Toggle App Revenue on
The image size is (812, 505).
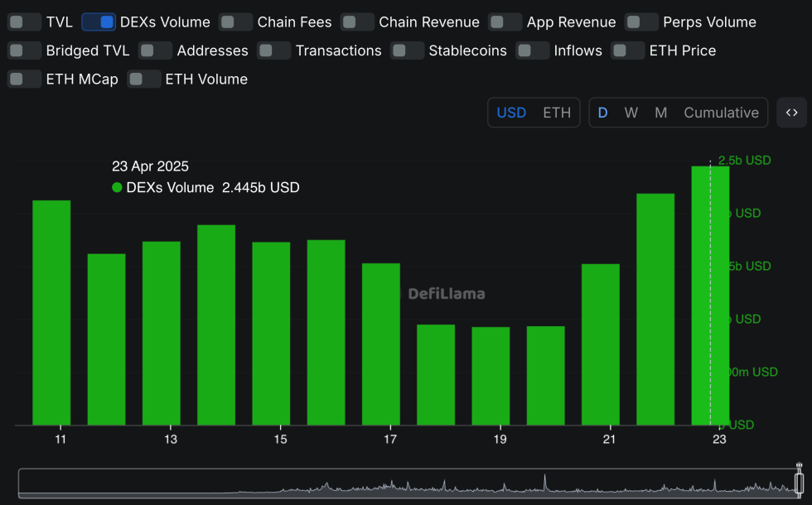coord(505,22)
